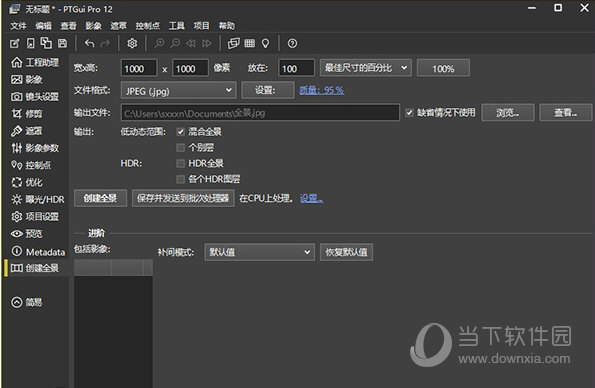Toggle 各个HDR图层 checkbox
595x388 pixels.
[181, 179]
